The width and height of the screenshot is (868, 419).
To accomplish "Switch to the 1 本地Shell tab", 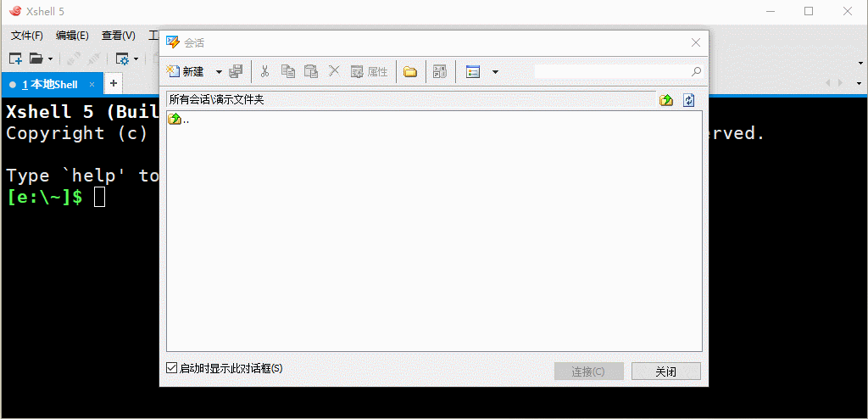I will point(51,84).
